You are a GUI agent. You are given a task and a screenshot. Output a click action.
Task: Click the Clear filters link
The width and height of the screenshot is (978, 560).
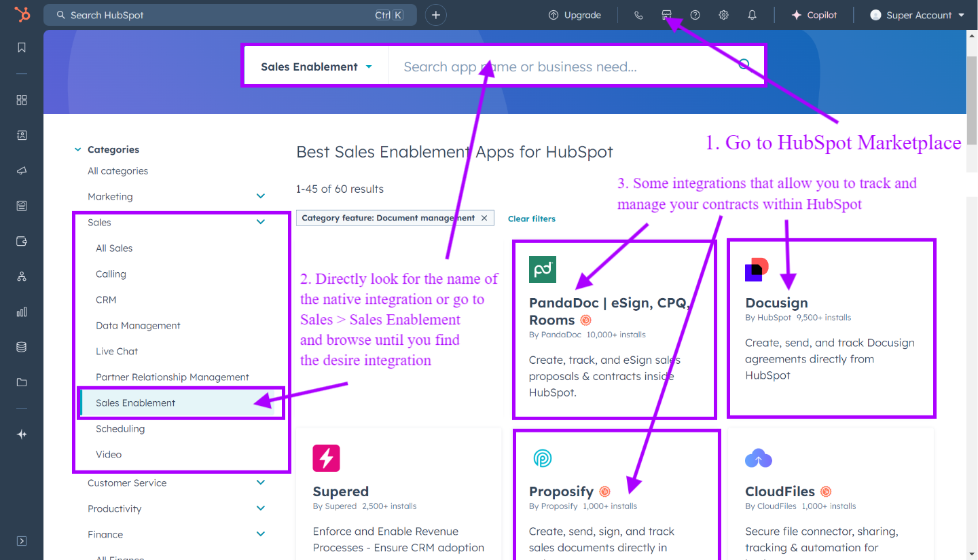pos(531,218)
